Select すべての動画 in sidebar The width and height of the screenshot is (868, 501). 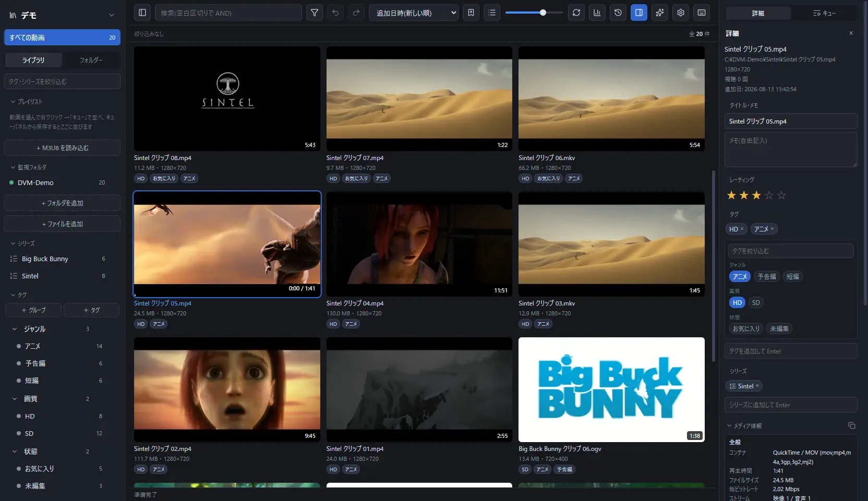pyautogui.click(x=62, y=38)
